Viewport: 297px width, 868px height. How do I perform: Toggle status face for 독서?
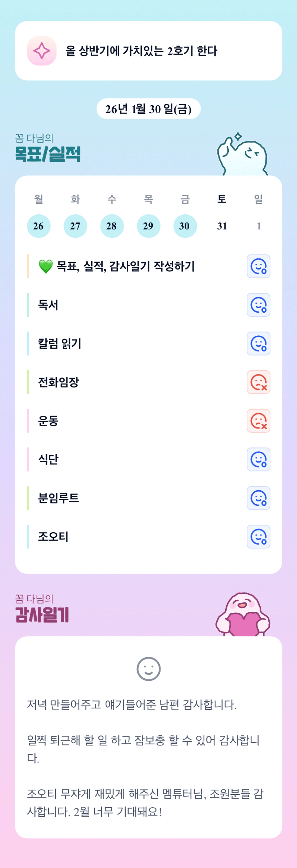[258, 305]
